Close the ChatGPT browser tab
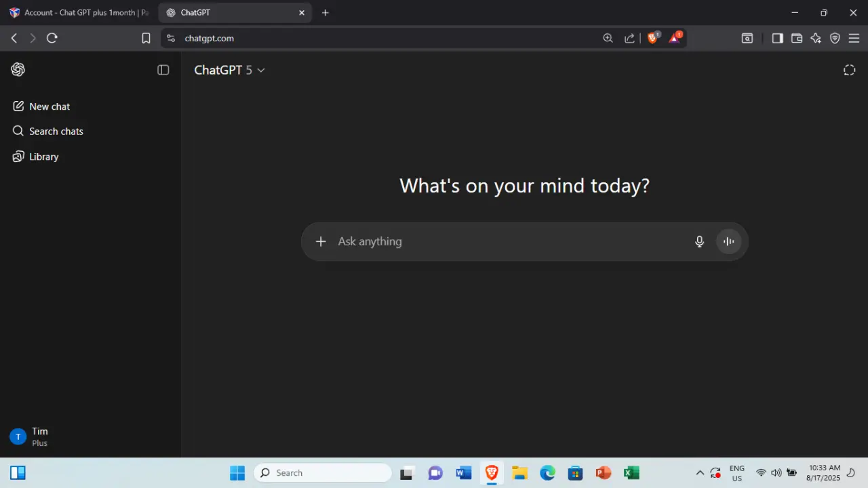 [302, 13]
